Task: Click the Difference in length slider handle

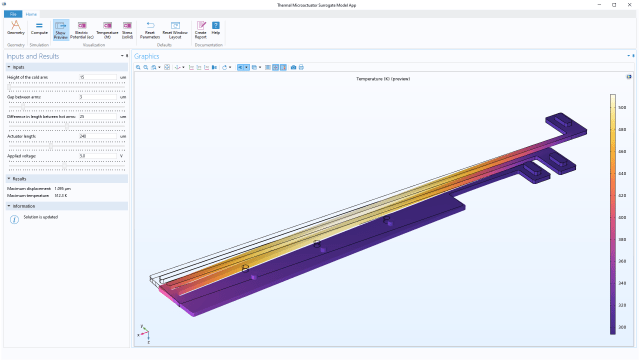Action: [67, 126]
